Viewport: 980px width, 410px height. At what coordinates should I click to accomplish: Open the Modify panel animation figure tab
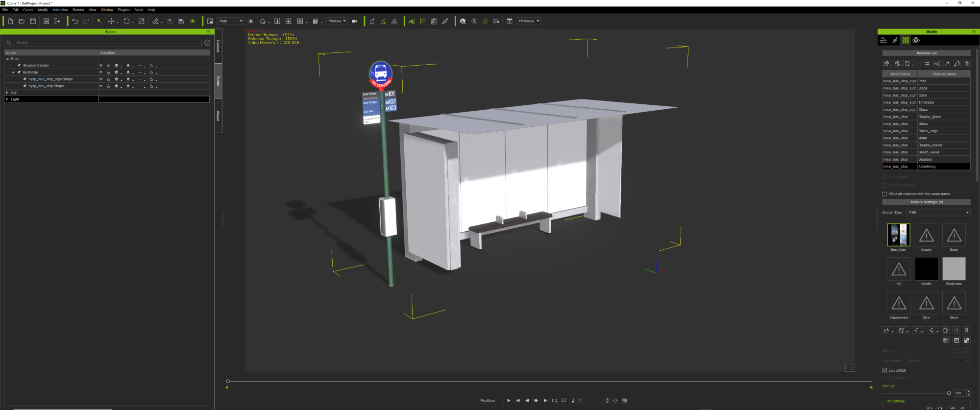pyautogui.click(x=895, y=40)
